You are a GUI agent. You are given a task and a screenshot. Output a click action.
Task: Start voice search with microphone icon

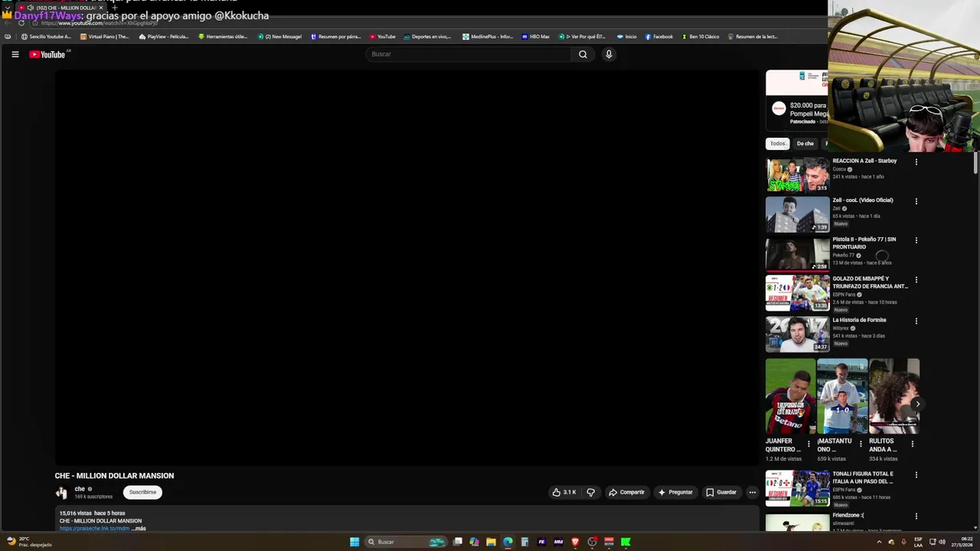pos(609,54)
